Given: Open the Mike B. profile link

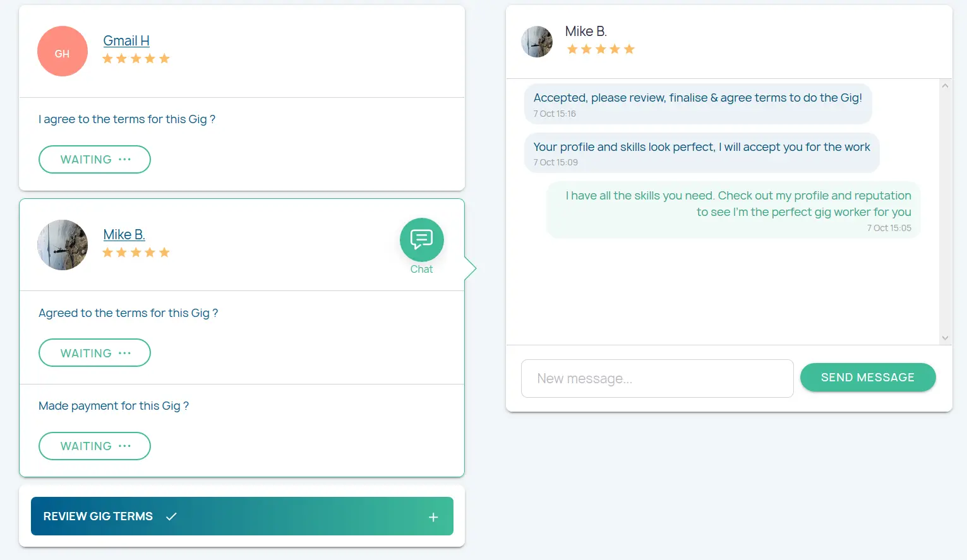Looking at the screenshot, I should [x=124, y=234].
